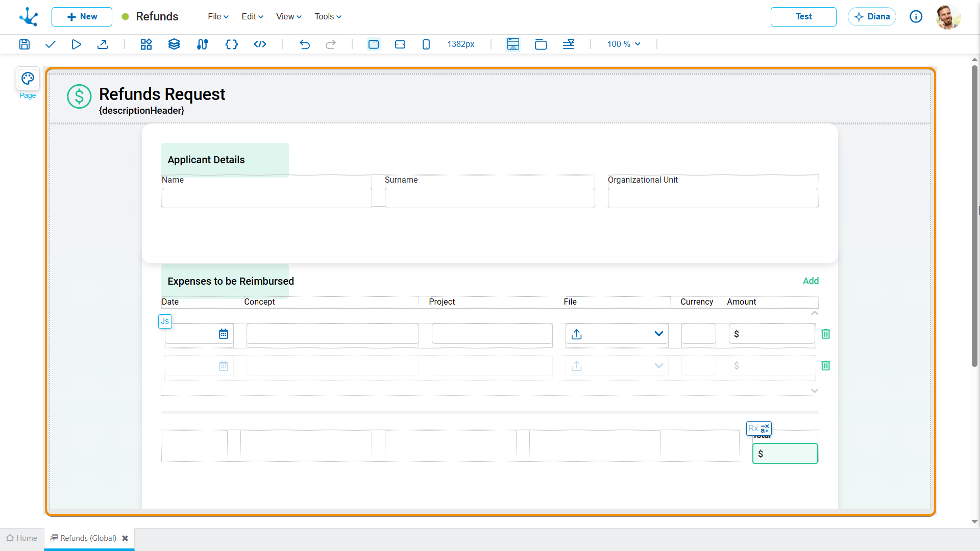Collapse the expenses list with the up chevron

pyautogui.click(x=815, y=313)
